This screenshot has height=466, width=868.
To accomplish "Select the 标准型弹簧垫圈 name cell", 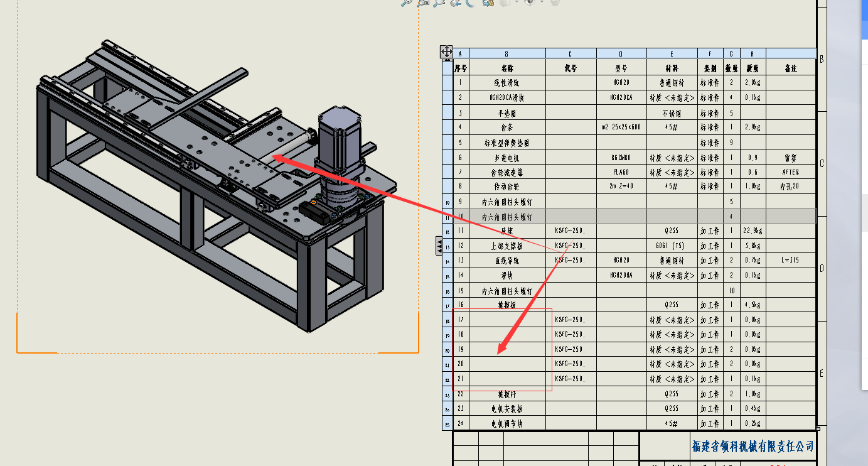I will pos(507,143).
